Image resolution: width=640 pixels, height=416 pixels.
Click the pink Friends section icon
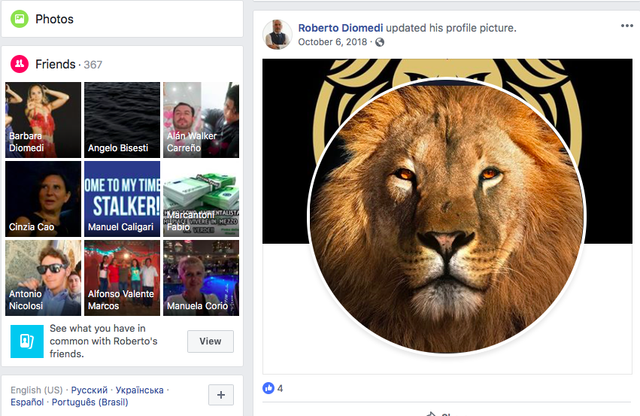(x=20, y=64)
